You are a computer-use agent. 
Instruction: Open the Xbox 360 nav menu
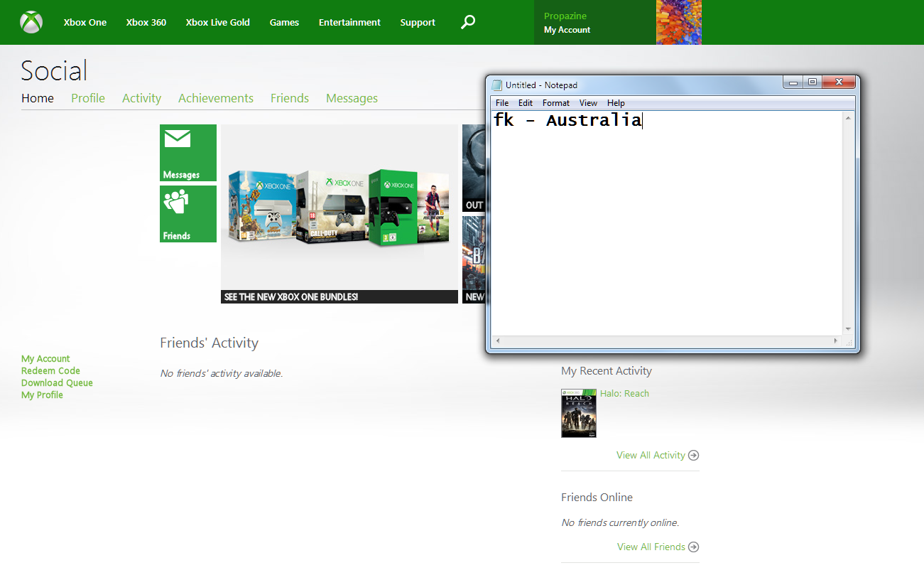click(x=146, y=22)
